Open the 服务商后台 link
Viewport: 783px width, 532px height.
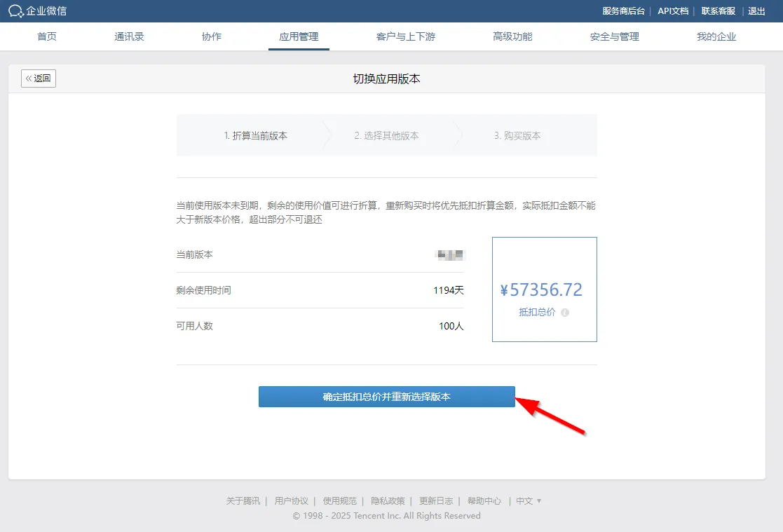(x=623, y=11)
